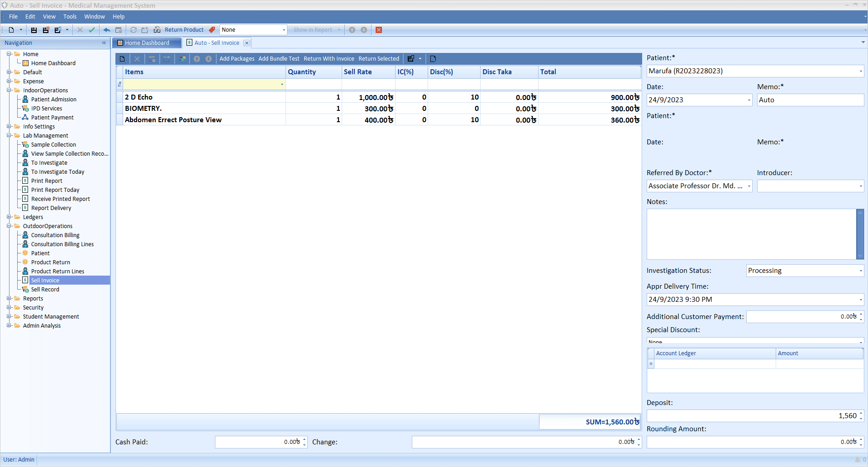The width and height of the screenshot is (868, 467).
Task: Open the Referred By Doctor dropdown
Action: pyautogui.click(x=748, y=186)
